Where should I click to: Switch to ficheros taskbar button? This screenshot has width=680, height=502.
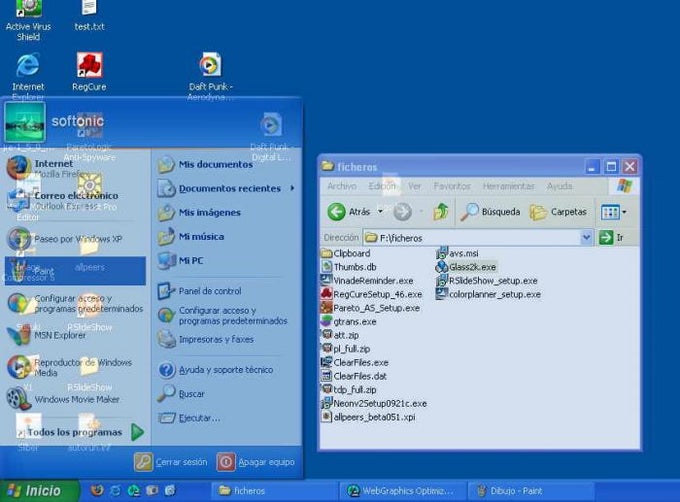(x=274, y=491)
